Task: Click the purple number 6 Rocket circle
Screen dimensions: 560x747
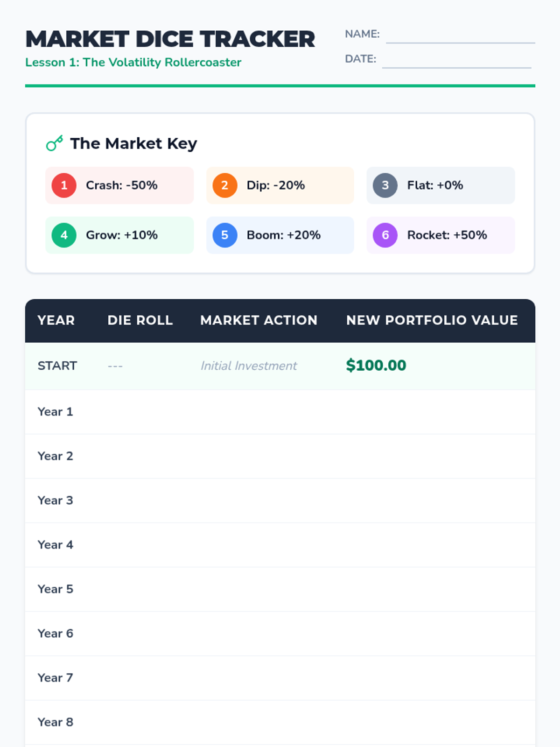Action: pos(385,235)
